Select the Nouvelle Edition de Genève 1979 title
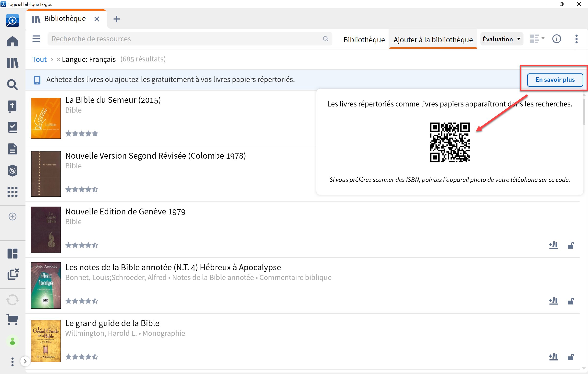 coord(125,212)
